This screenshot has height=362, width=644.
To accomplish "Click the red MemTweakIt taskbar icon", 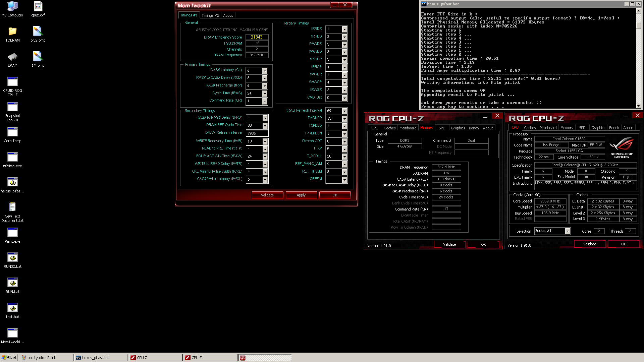I will pyautogui.click(x=243, y=358).
